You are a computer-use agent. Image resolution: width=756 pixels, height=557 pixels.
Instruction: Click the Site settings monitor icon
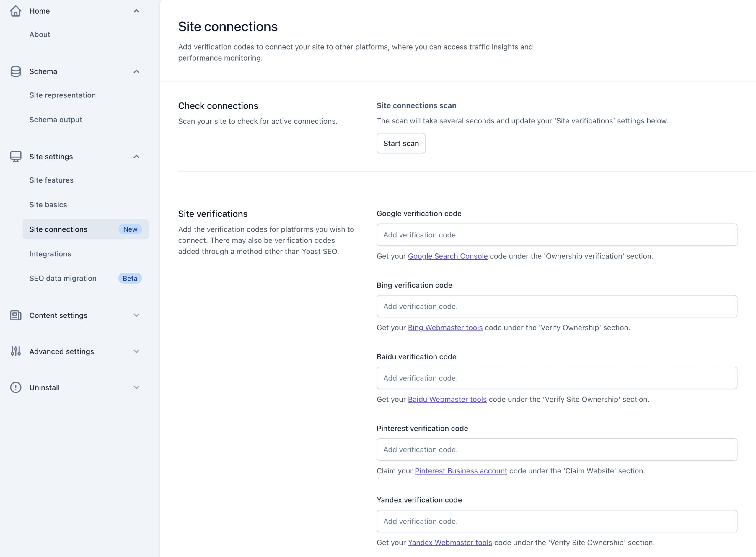point(16,157)
